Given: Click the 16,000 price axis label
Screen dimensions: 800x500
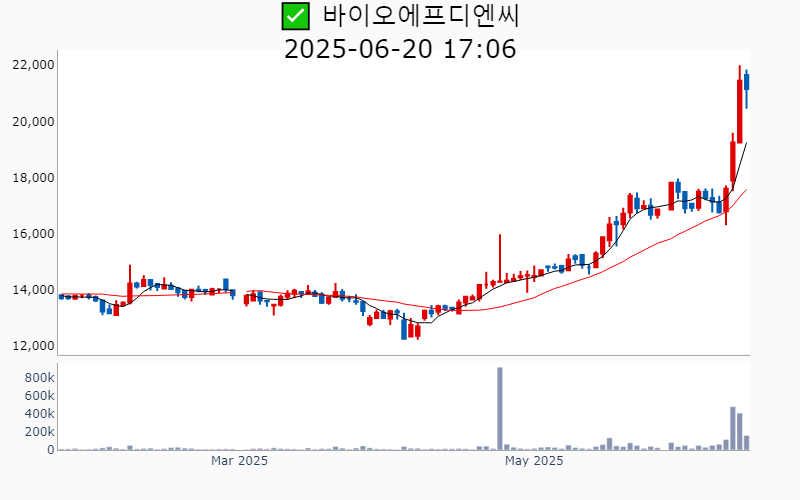Looking at the screenshot, I should pyautogui.click(x=34, y=234).
